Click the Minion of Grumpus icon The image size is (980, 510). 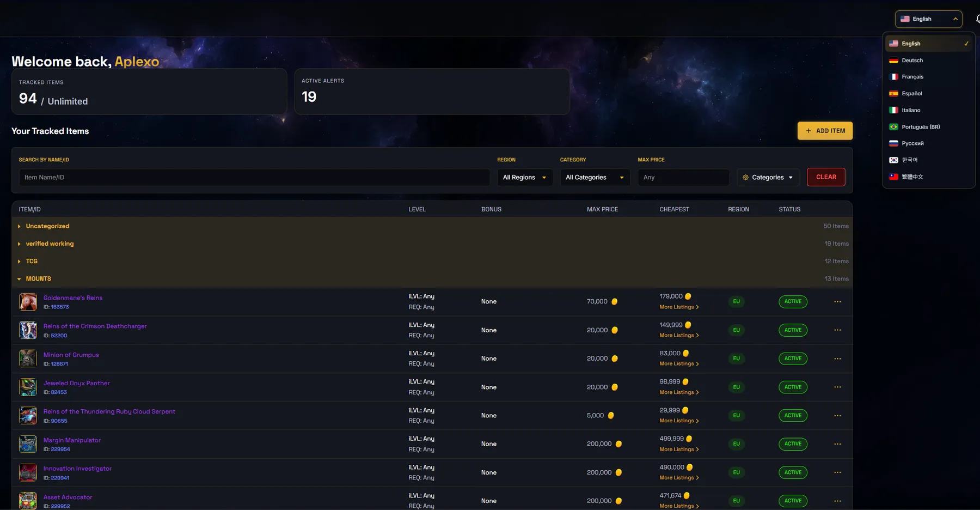(28, 359)
